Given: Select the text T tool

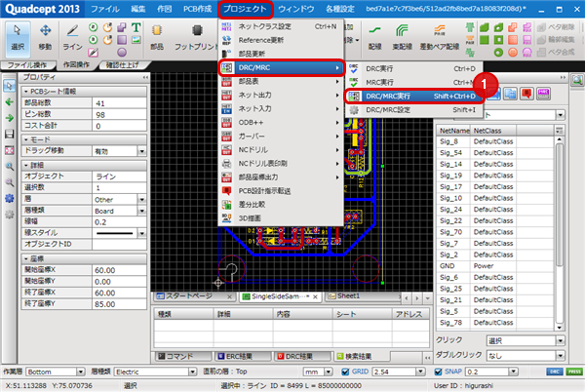Looking at the screenshot, I should pyautogui.click(x=136, y=27).
